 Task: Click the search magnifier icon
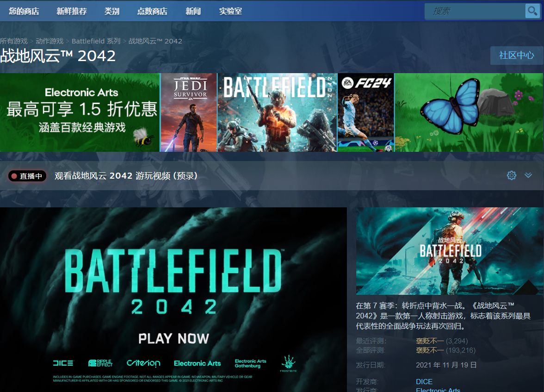[x=532, y=11]
